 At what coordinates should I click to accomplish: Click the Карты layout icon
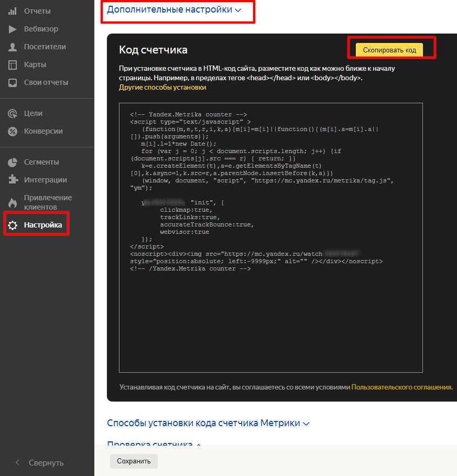pyautogui.click(x=13, y=64)
